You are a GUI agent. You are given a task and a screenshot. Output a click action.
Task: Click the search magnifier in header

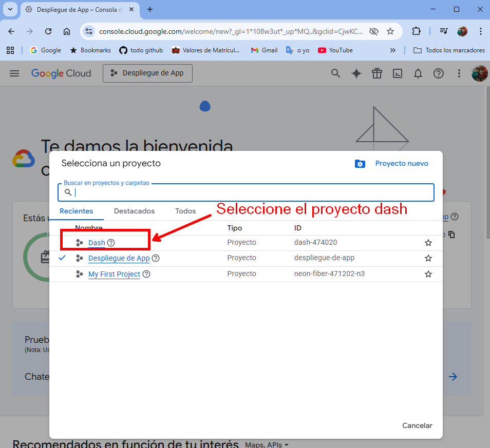pyautogui.click(x=335, y=73)
